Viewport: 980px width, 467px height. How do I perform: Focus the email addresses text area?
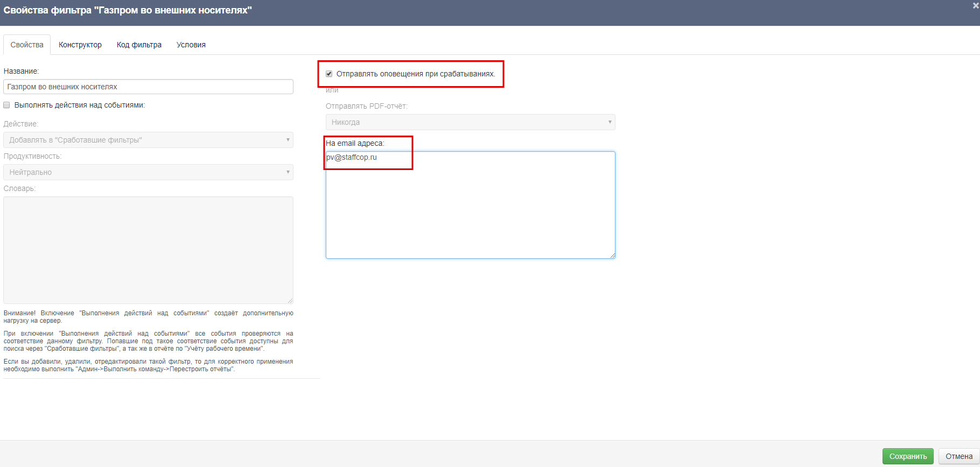470,210
